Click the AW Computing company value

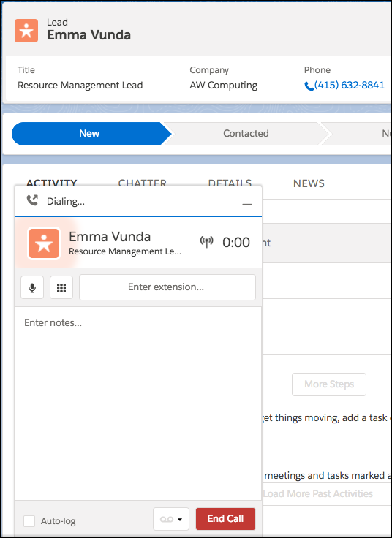click(x=224, y=85)
